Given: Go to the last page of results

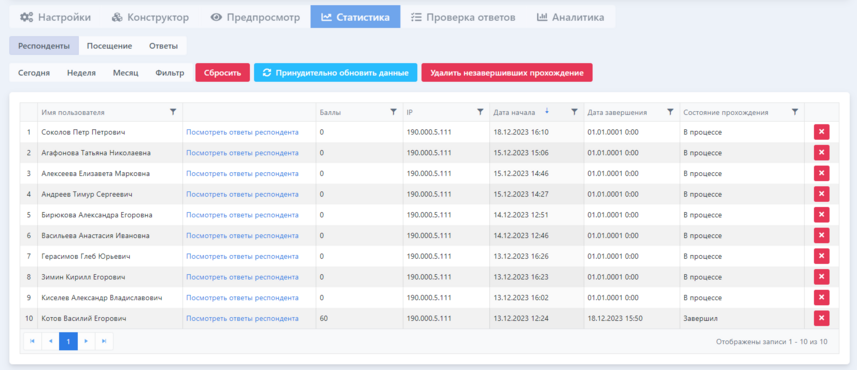Looking at the screenshot, I should (104, 341).
